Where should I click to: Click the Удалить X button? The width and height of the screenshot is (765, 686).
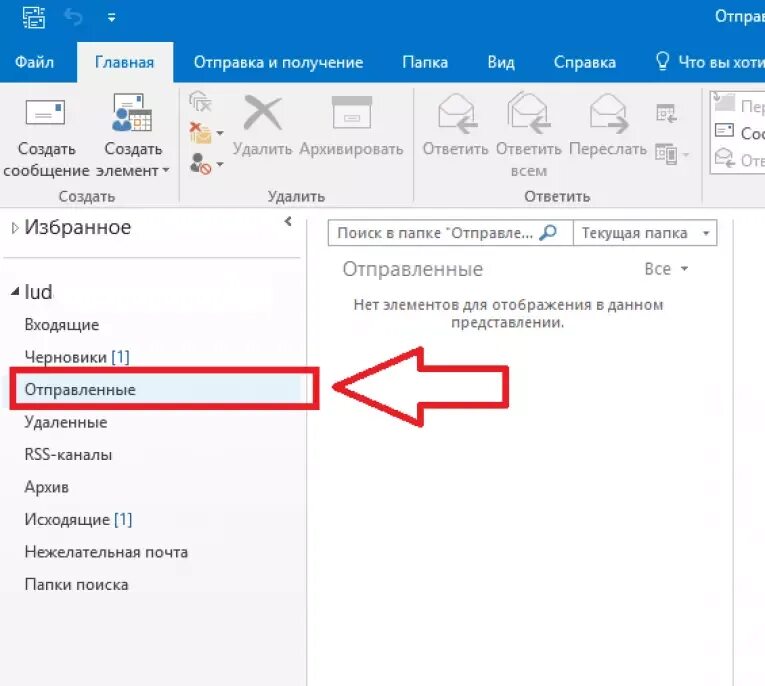tap(262, 127)
